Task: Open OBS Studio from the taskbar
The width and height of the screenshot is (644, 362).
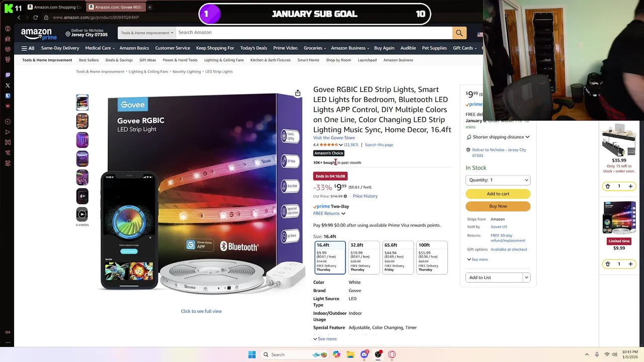Action: tap(378, 354)
